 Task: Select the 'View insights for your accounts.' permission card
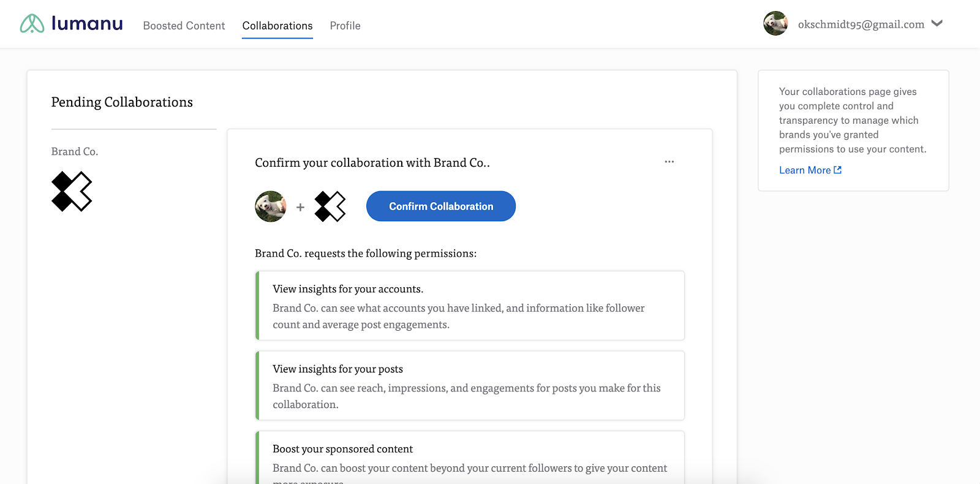pyautogui.click(x=470, y=306)
